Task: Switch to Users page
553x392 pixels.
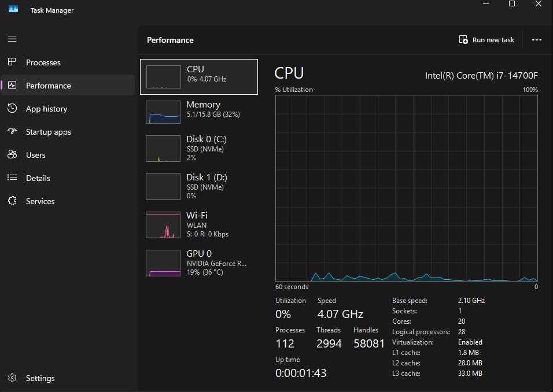Action: click(68, 155)
